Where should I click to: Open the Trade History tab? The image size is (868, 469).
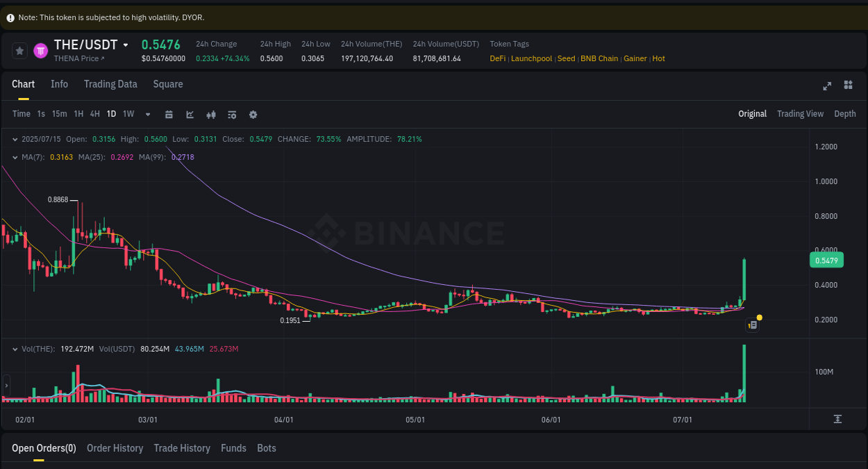coord(182,448)
